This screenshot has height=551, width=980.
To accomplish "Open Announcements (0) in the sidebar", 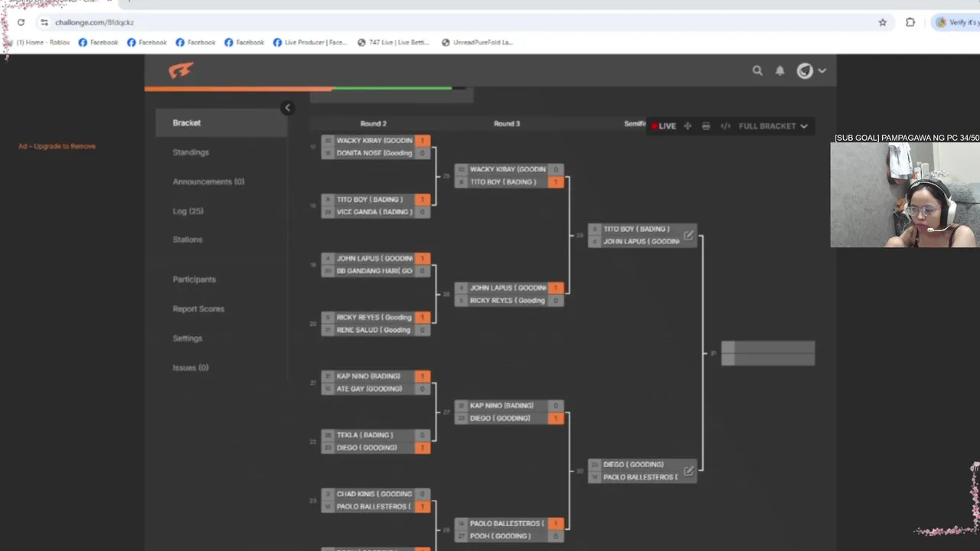I will [208, 181].
